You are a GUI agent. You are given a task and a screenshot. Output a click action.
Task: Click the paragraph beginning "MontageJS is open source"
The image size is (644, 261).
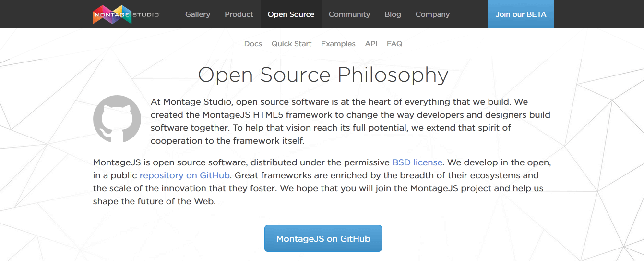coord(322,182)
